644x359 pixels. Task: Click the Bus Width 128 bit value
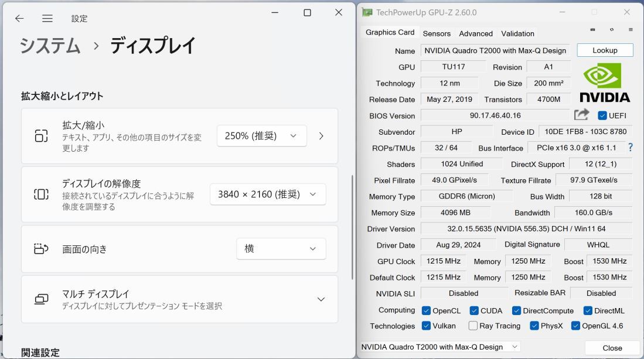(x=601, y=196)
